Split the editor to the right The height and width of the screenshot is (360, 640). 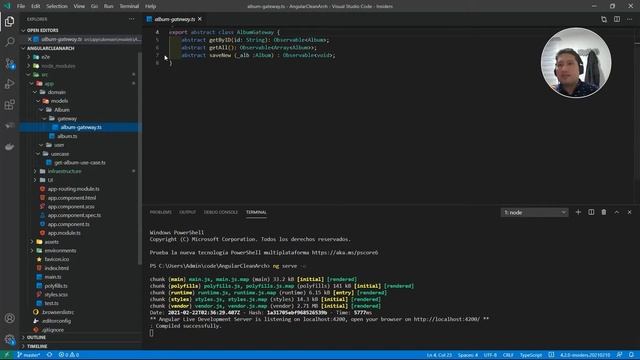pyautogui.click(x=617, y=19)
